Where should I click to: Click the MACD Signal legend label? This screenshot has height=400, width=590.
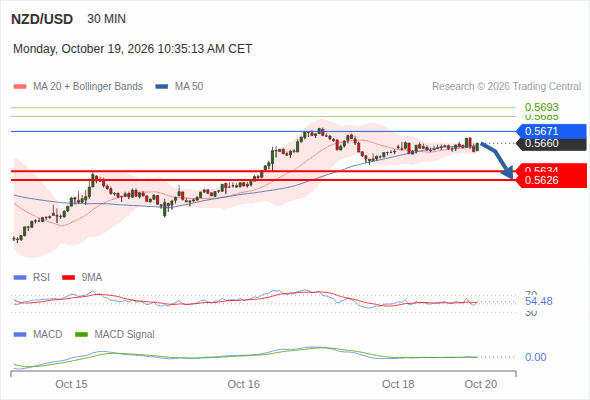point(125,335)
